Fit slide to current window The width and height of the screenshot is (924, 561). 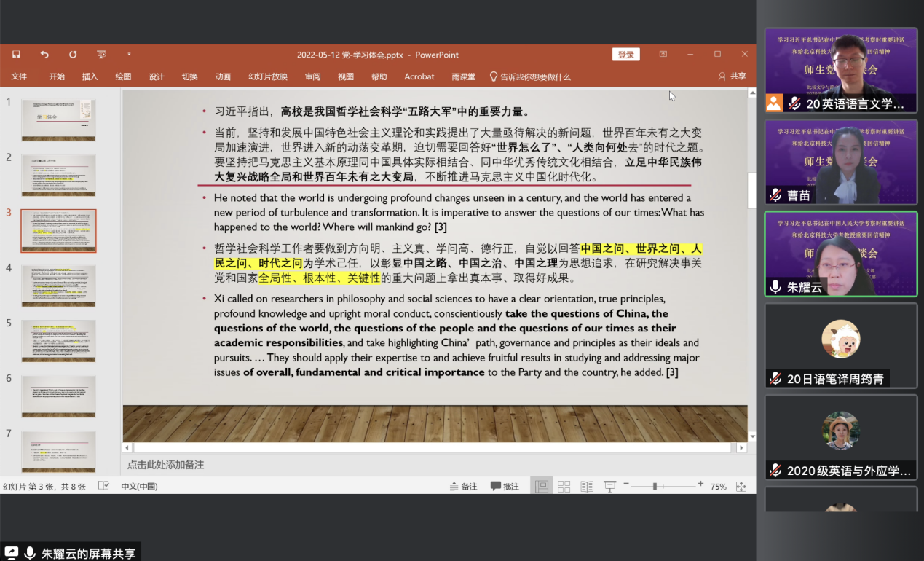[741, 487]
